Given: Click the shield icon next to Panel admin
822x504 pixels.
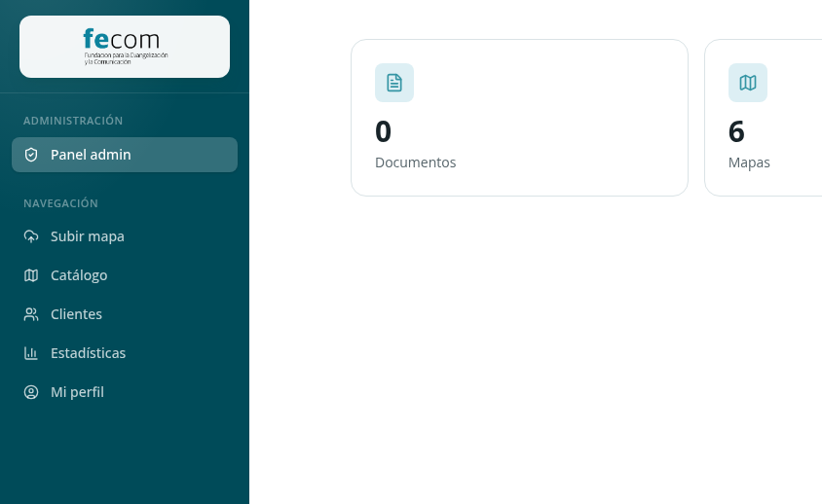Looking at the screenshot, I should (31, 155).
